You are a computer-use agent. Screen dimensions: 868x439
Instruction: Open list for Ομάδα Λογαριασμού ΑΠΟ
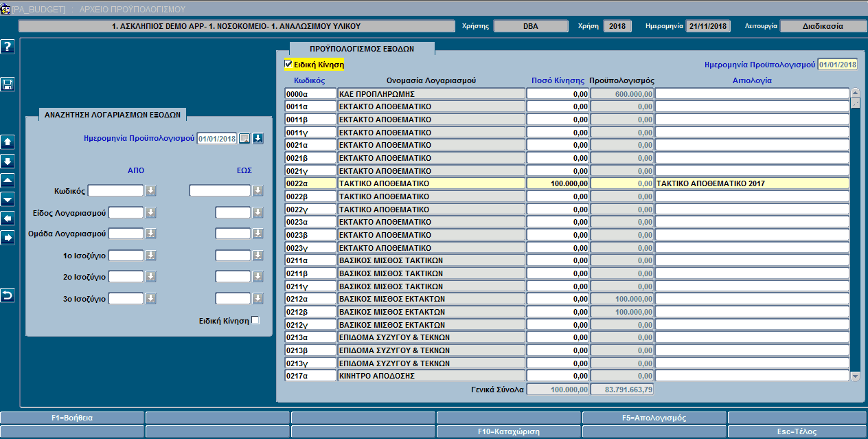151,234
